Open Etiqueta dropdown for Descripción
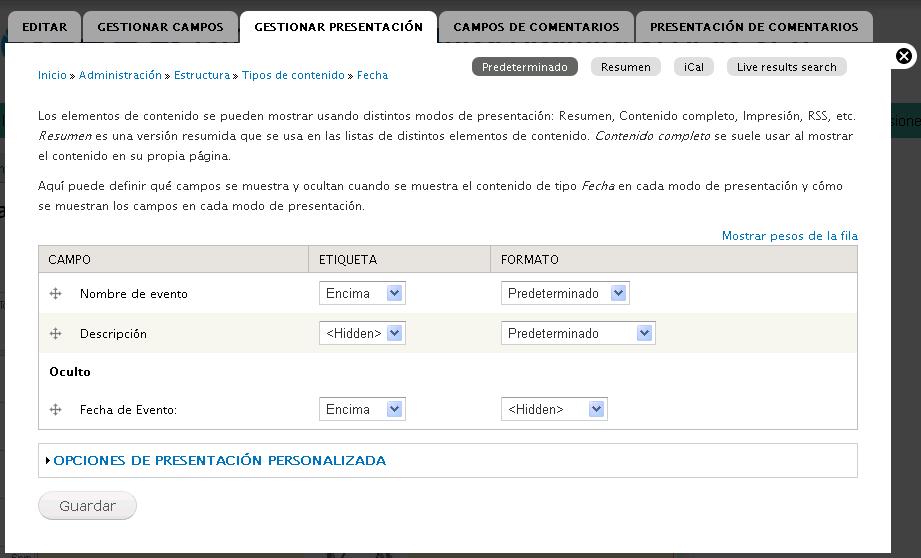The width and height of the screenshot is (921, 558). (362, 333)
